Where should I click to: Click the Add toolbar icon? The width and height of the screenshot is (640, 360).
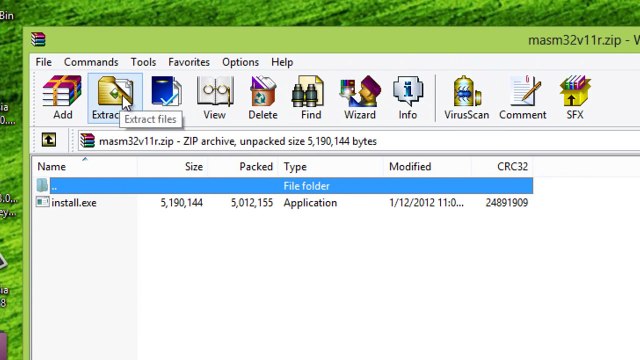[x=62, y=91]
